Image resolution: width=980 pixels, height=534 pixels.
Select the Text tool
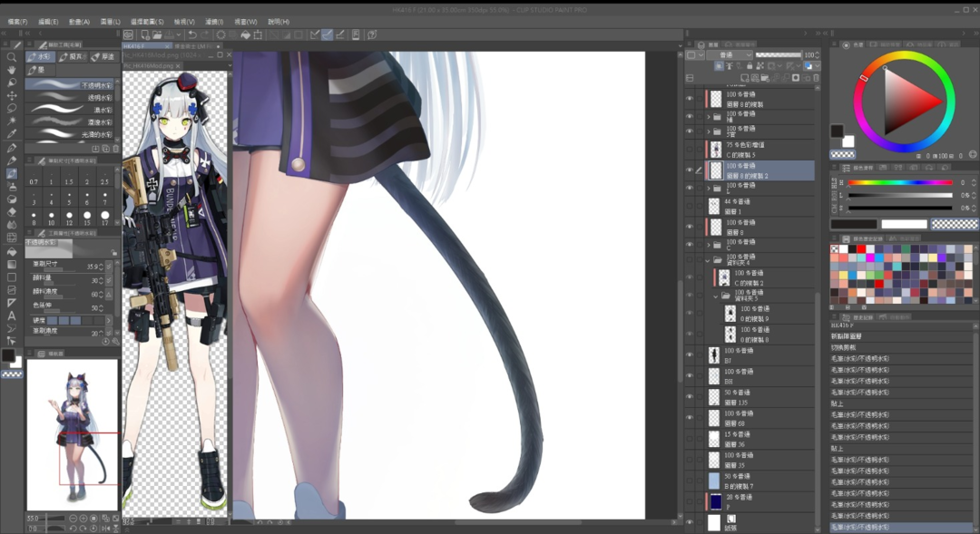(11, 316)
